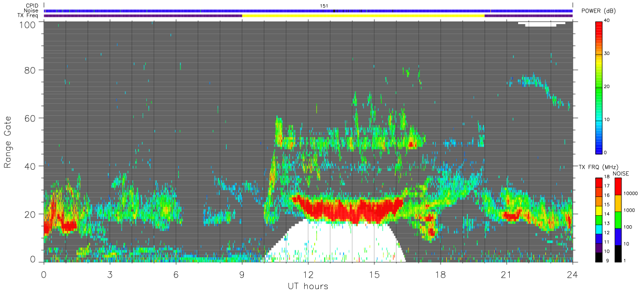Click the green segment of the NOISE legend
Screen dimensions: 644x297
619,220
